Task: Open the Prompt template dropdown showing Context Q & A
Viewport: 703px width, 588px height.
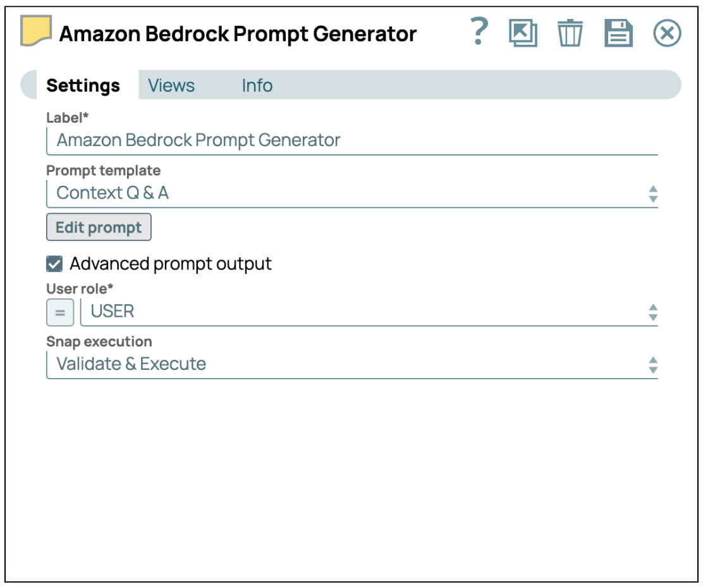Action: tap(341, 193)
